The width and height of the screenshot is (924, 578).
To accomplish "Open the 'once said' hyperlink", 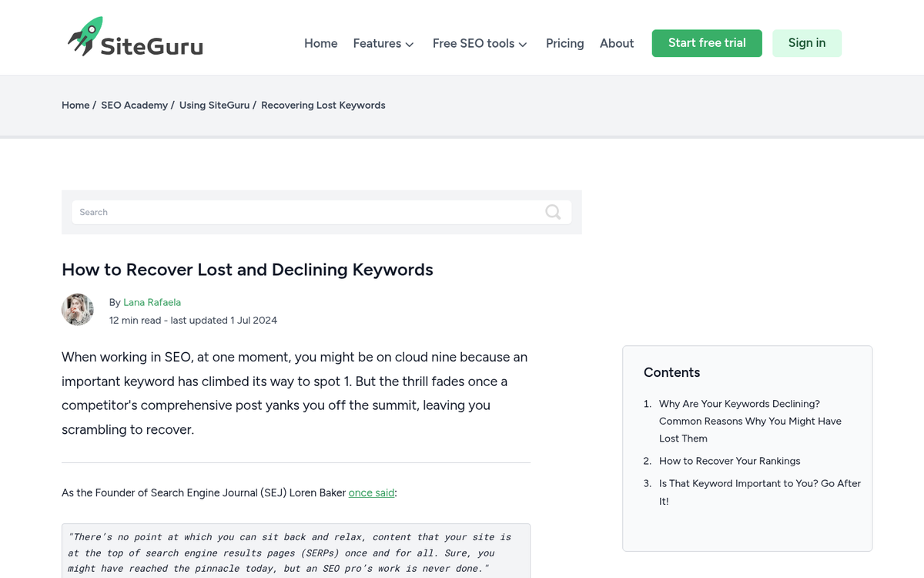I will 371,492.
